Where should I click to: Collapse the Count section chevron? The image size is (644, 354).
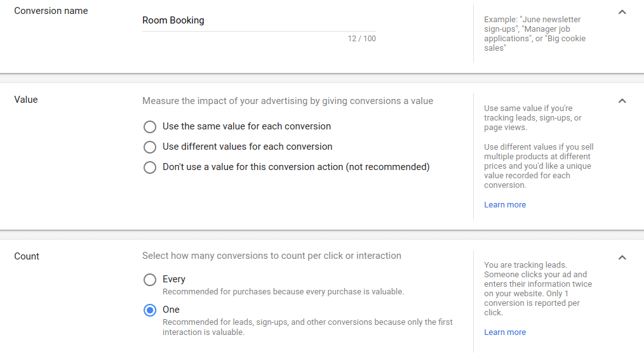(x=622, y=258)
